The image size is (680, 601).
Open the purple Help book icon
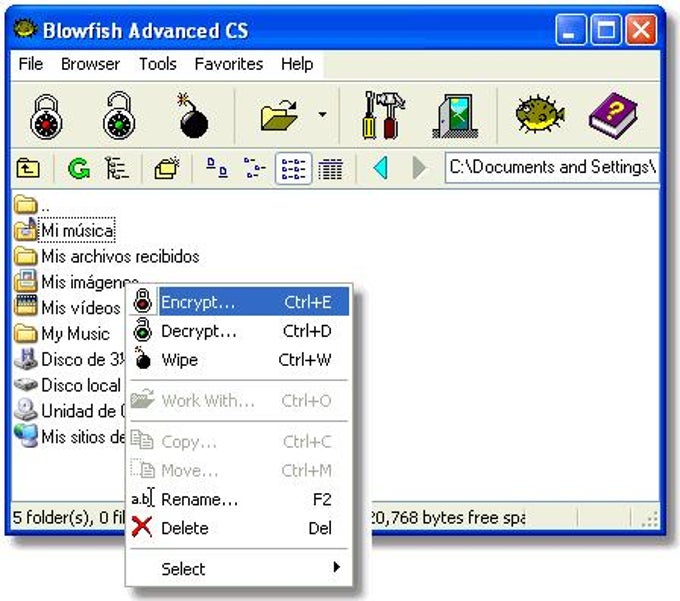(613, 115)
